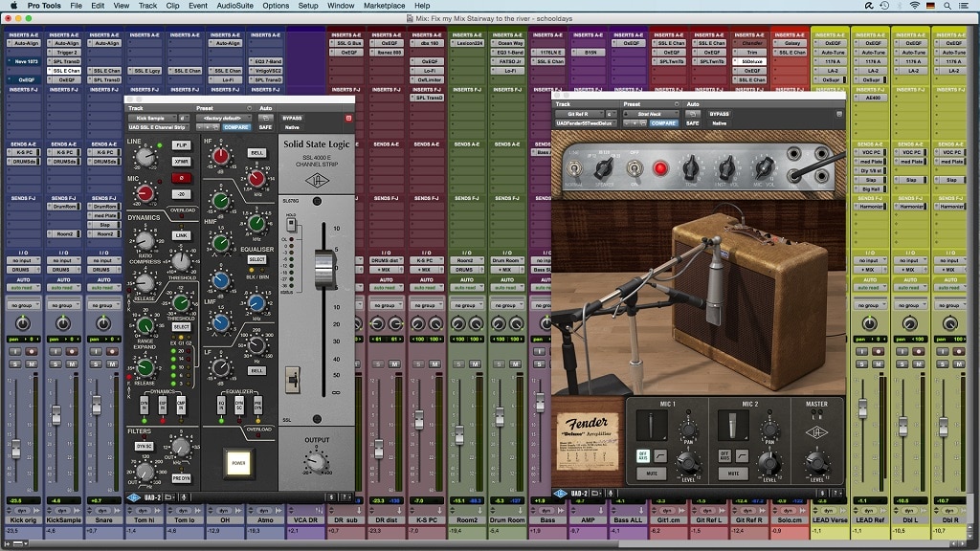Open the File menu
Viewport: 980px width, 551px height.
tap(77, 6)
